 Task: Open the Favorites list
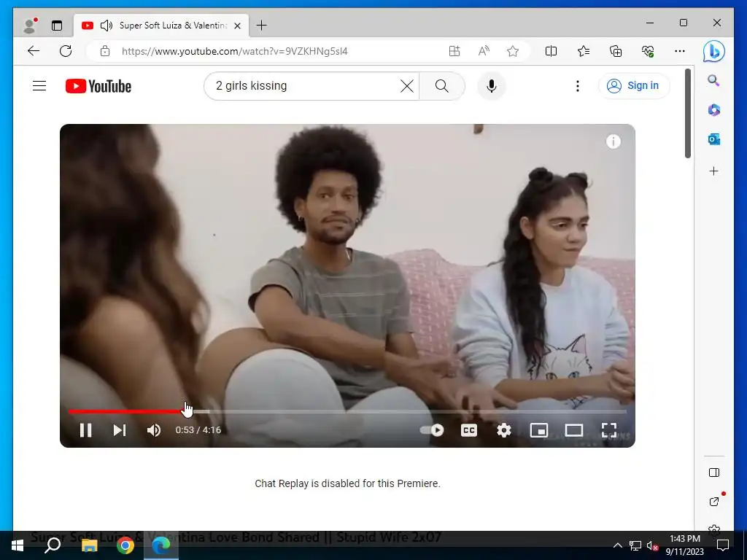point(584,51)
